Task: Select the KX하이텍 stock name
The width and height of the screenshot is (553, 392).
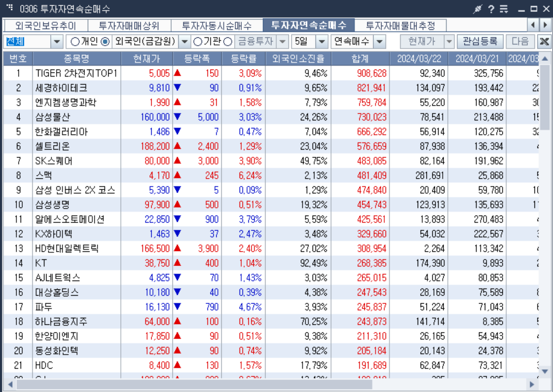Action: coord(54,234)
